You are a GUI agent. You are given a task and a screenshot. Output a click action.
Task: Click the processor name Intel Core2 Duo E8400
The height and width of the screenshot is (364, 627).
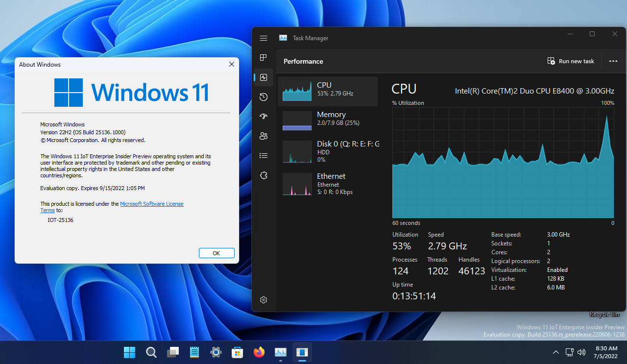coord(534,91)
